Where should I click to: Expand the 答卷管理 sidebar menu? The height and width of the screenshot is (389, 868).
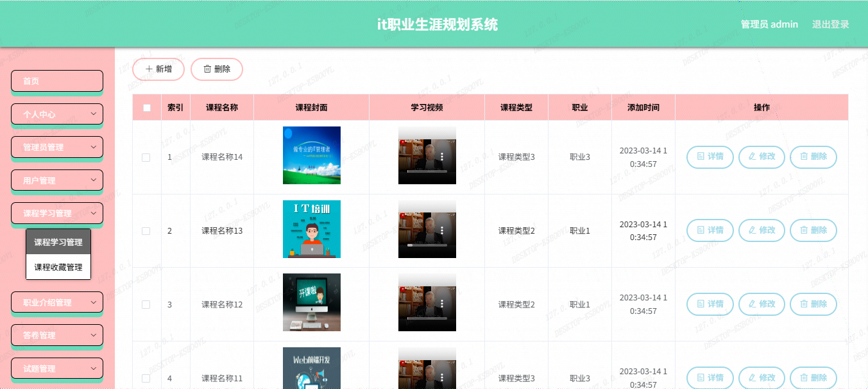57,335
